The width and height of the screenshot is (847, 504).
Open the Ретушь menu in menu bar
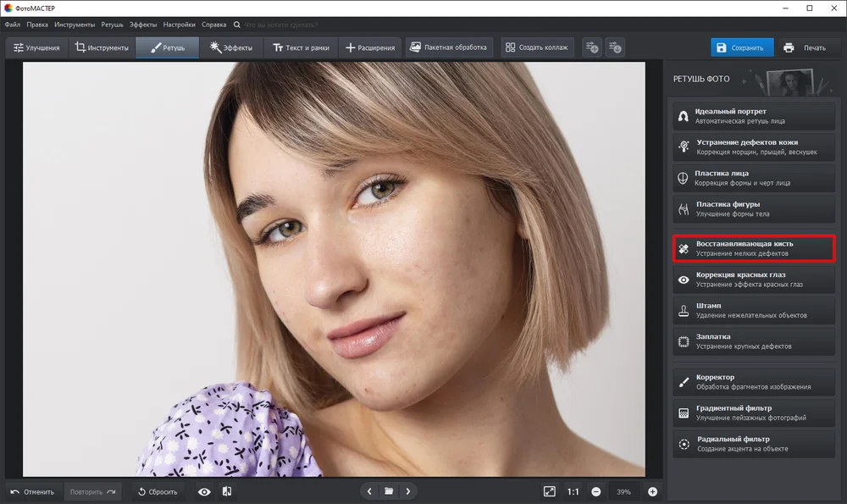pyautogui.click(x=112, y=25)
